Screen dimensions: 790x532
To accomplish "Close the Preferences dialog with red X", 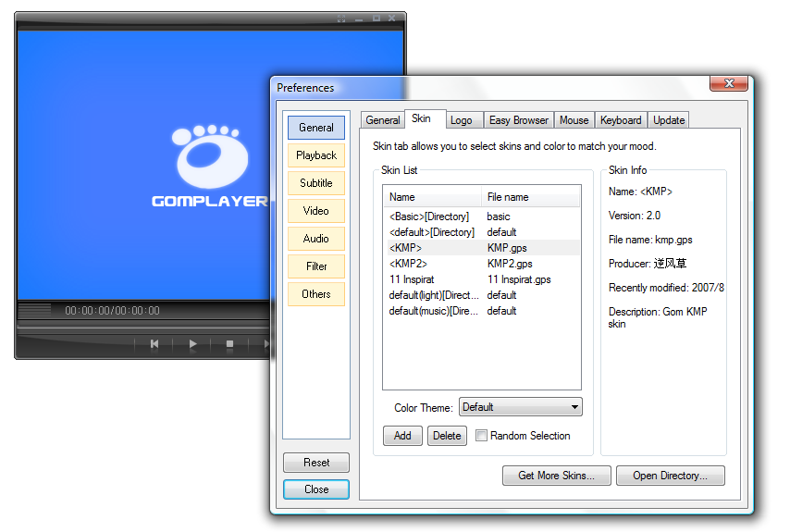I will point(729,83).
